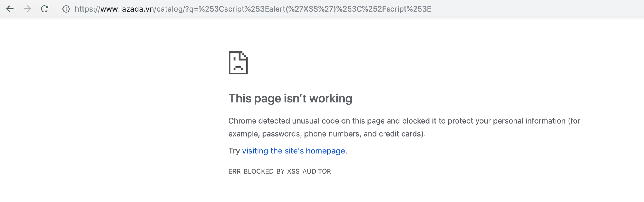Follow the visiting the site's homepage link
The width and height of the screenshot is (644, 202).
click(293, 151)
